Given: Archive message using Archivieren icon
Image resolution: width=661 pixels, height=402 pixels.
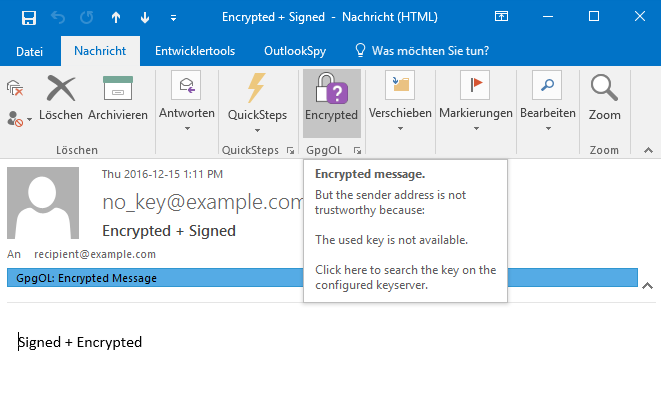Looking at the screenshot, I should 118,98.
